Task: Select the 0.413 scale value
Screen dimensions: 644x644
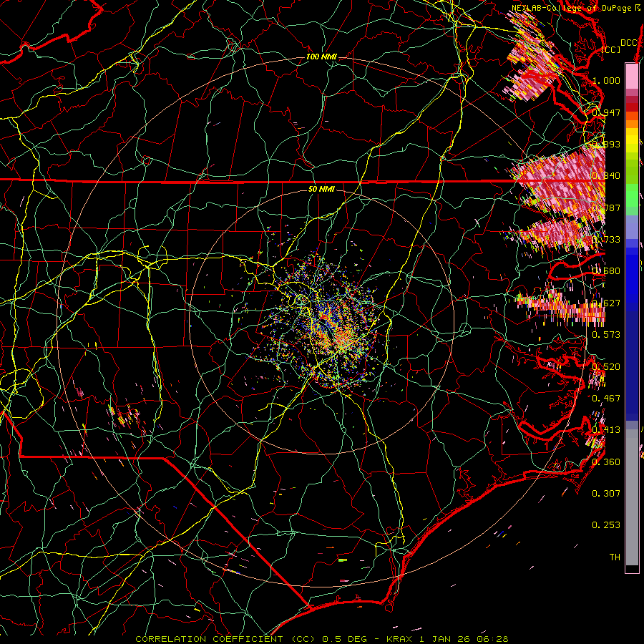Action: click(606, 430)
